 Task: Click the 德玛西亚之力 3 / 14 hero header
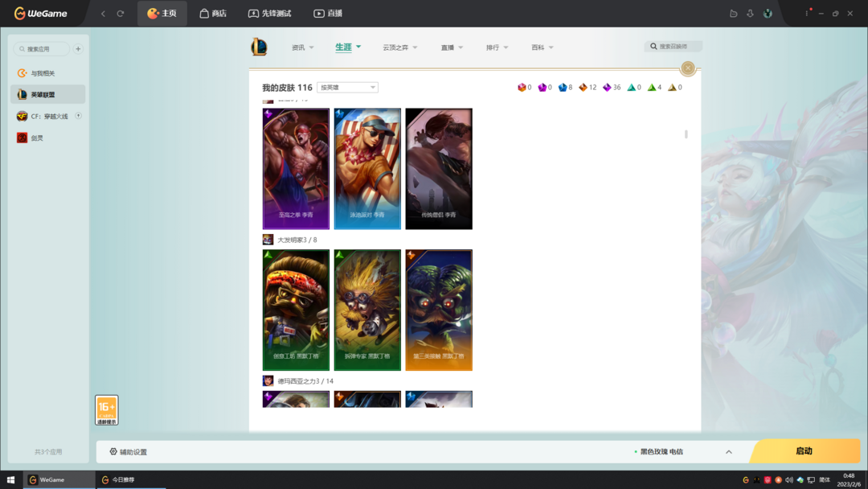click(x=305, y=381)
